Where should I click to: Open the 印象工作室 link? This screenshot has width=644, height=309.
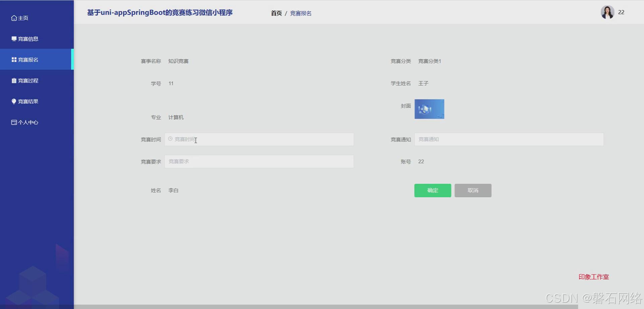coord(594,277)
